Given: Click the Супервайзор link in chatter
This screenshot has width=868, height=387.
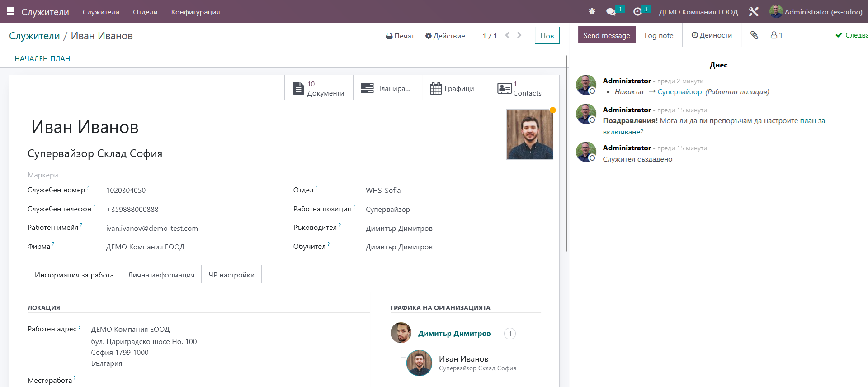Looking at the screenshot, I should (x=679, y=92).
